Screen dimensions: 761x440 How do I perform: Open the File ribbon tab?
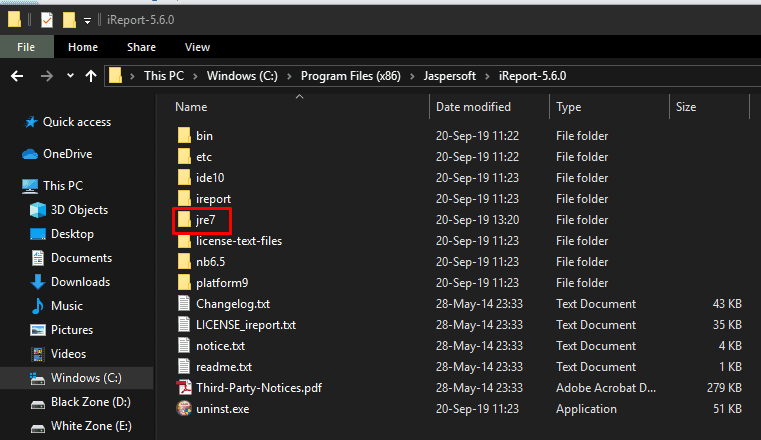point(26,47)
